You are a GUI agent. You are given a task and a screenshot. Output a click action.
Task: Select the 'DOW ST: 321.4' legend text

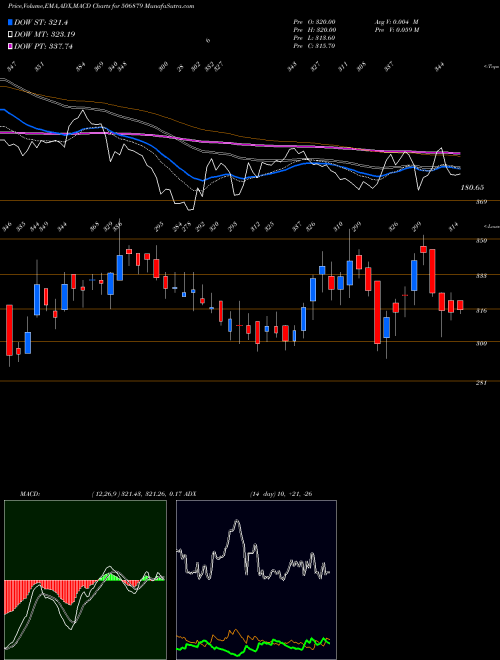[41, 22]
